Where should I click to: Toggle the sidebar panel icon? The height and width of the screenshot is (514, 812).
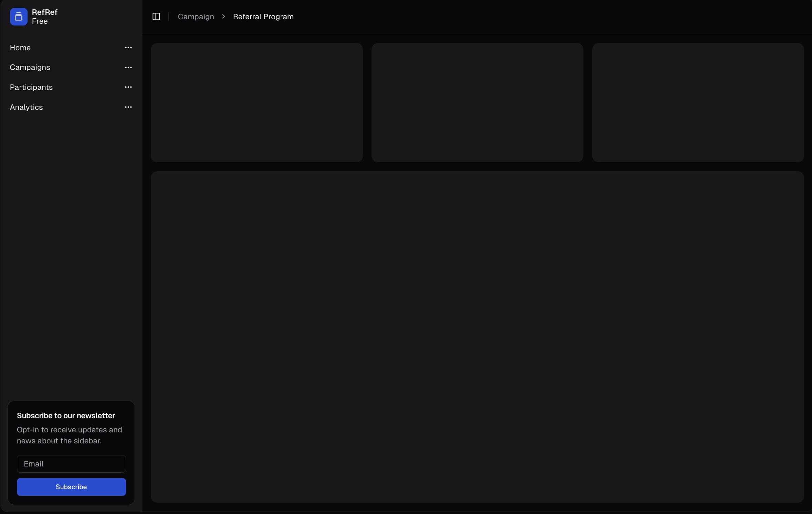point(156,17)
